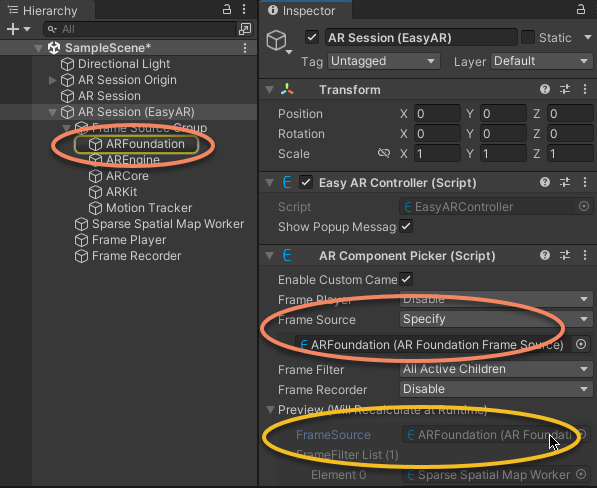Toggle AR Session (EasyAR) active checkbox
The width and height of the screenshot is (597, 488).
pyautogui.click(x=312, y=37)
